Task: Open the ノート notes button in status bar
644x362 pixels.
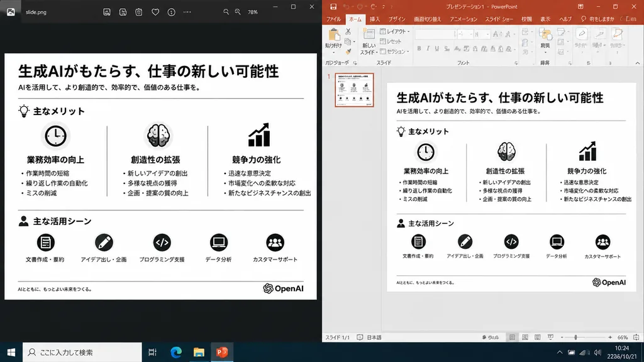Action: point(491,337)
